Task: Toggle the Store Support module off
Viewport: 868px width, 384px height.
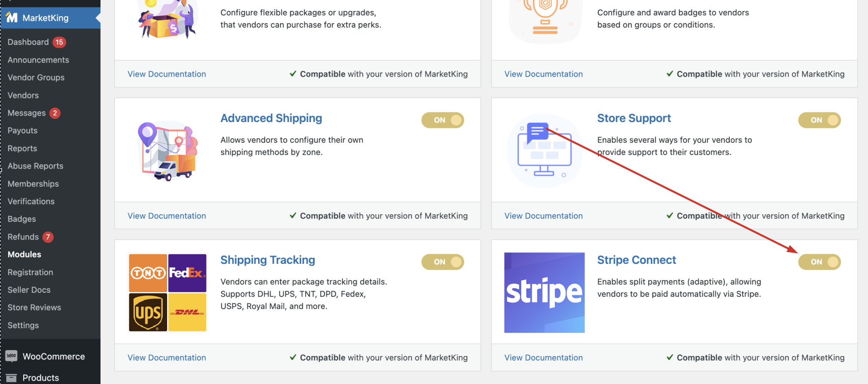Action: [818, 120]
